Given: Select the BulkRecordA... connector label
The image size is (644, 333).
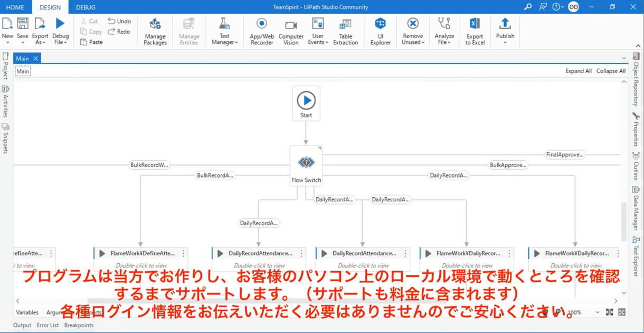Looking at the screenshot, I should point(215,175).
